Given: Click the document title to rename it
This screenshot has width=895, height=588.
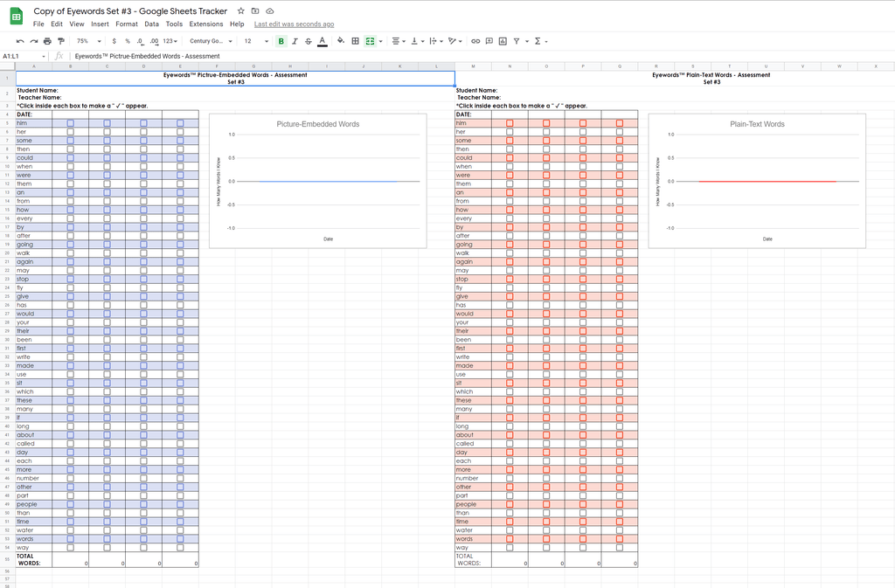Looking at the screenshot, I should click(130, 10).
